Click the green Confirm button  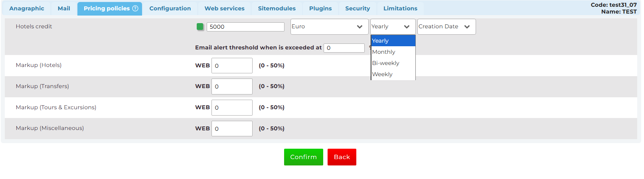(x=304, y=157)
